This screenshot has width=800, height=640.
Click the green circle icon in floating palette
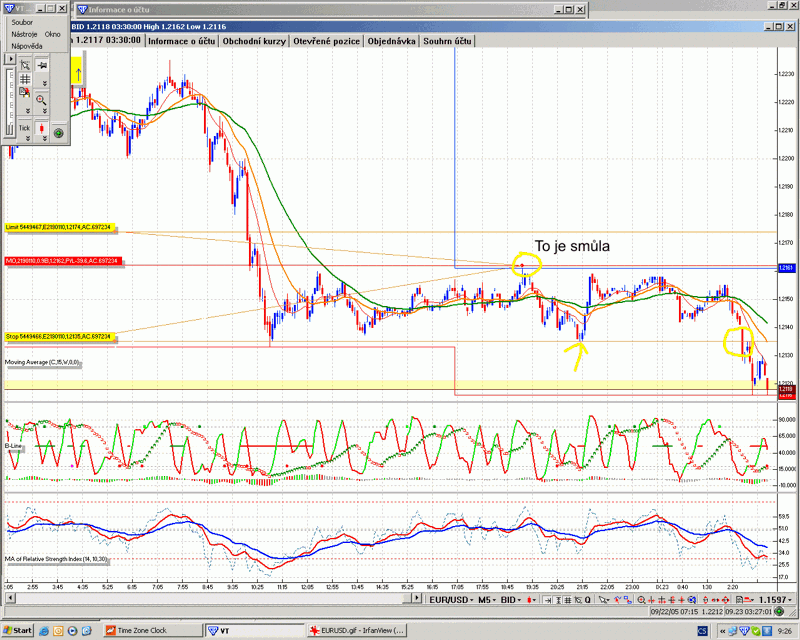(x=58, y=132)
